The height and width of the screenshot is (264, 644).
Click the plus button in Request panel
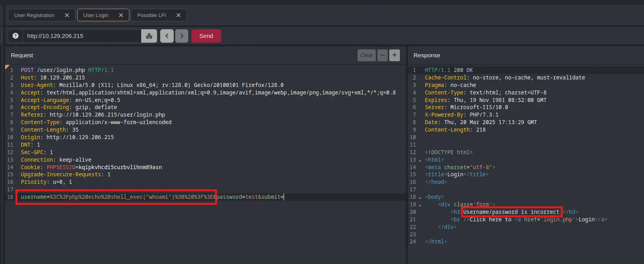394,55
